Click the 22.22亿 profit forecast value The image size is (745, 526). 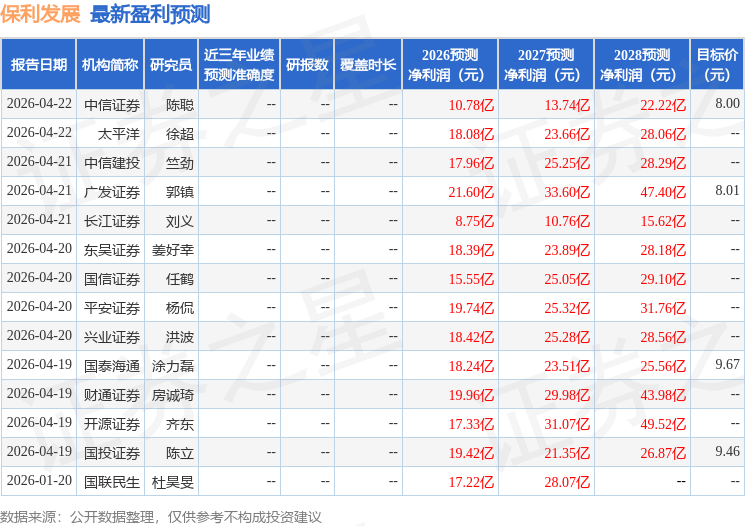[x=663, y=105]
